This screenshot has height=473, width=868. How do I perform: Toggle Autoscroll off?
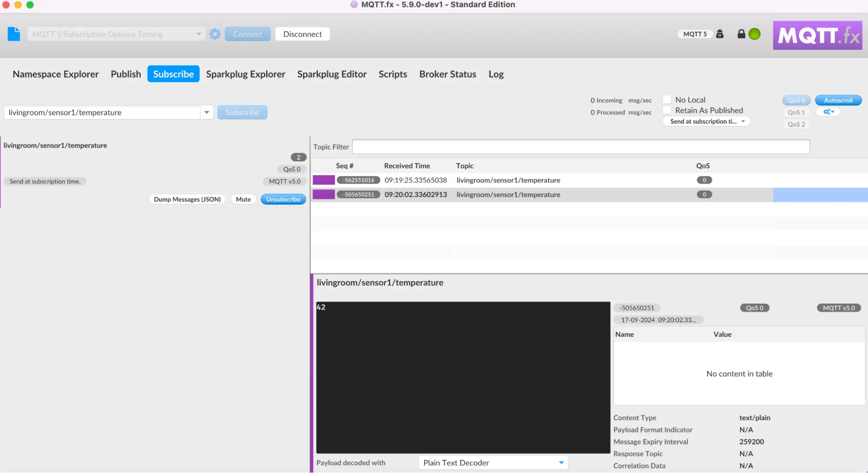(838, 100)
